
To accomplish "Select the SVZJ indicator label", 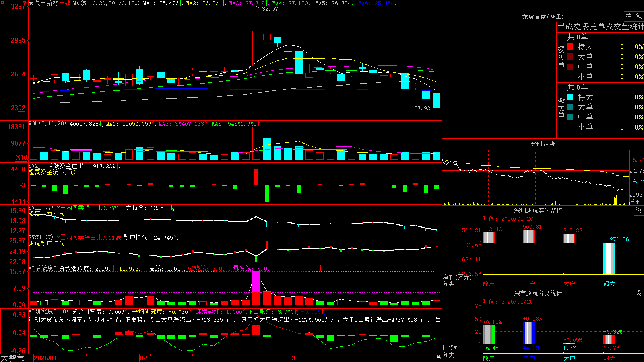I will [35, 166].
